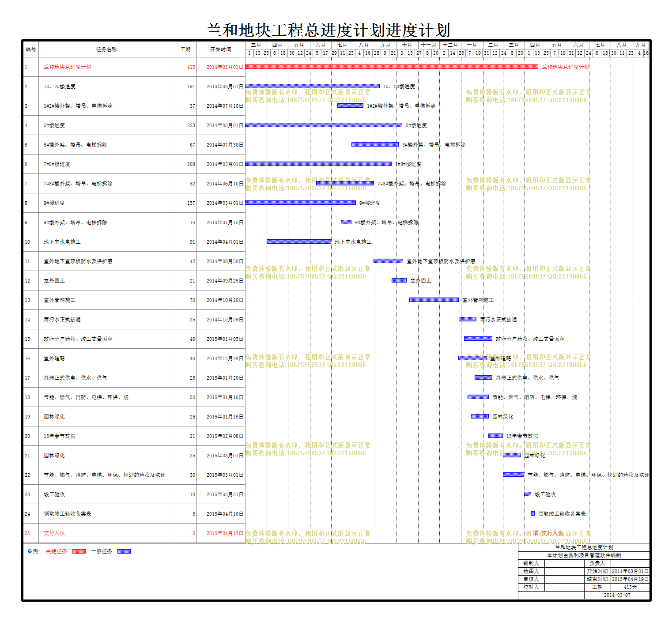
Task: Select duration cell 70
Action: (x=193, y=300)
